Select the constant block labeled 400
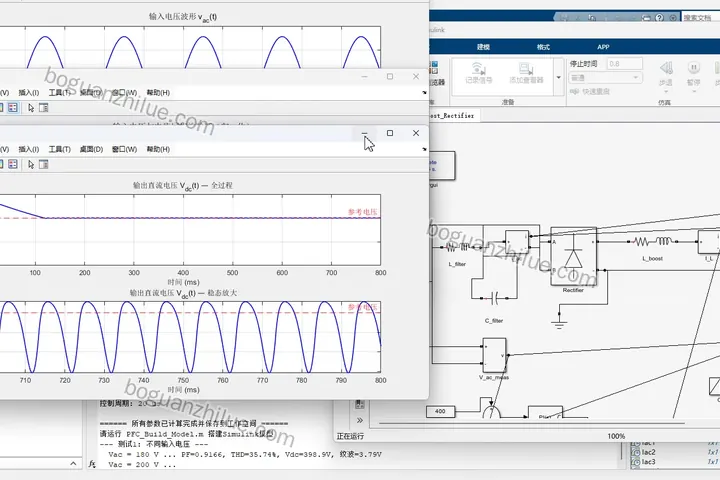720x480 pixels. click(440, 412)
